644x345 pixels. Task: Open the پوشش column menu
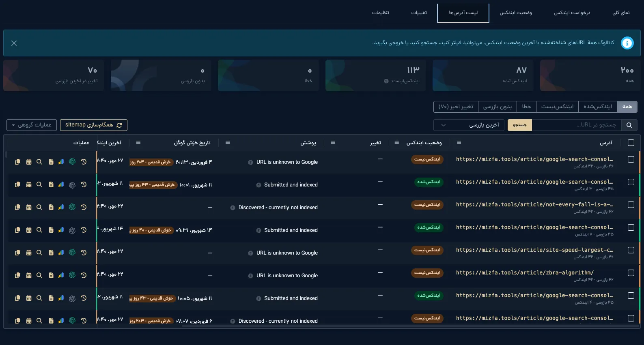(x=227, y=143)
